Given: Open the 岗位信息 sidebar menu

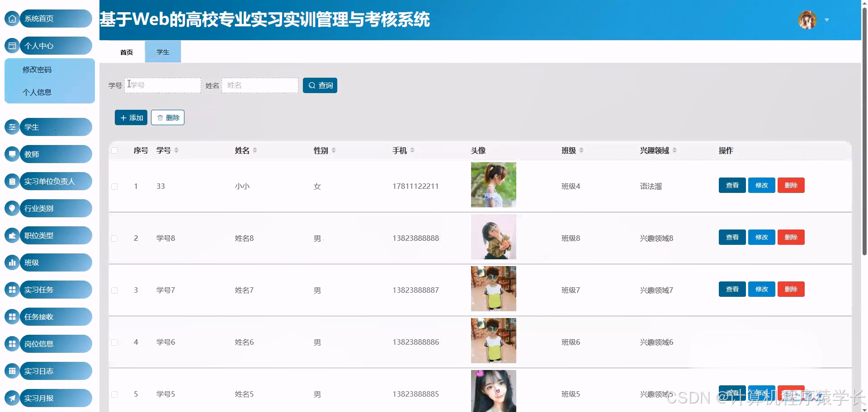Looking at the screenshot, I should coord(56,344).
